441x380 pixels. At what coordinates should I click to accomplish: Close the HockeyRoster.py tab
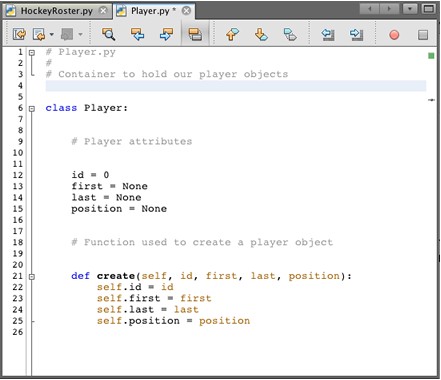(104, 11)
